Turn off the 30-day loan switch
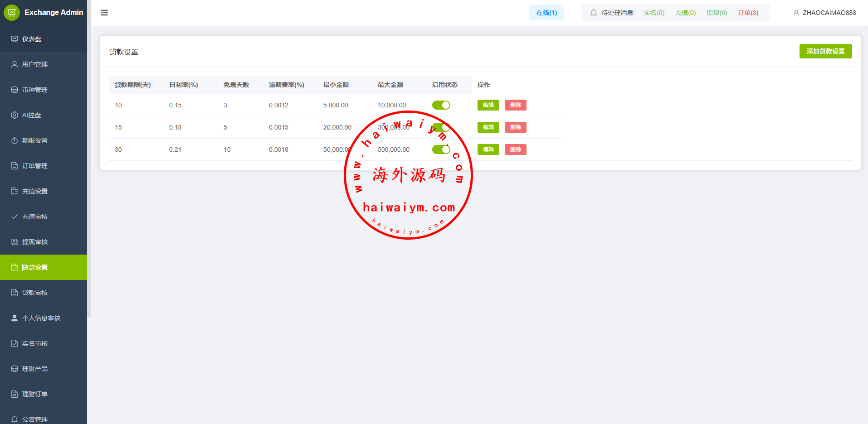Image resolution: width=868 pixels, height=424 pixels. click(441, 149)
